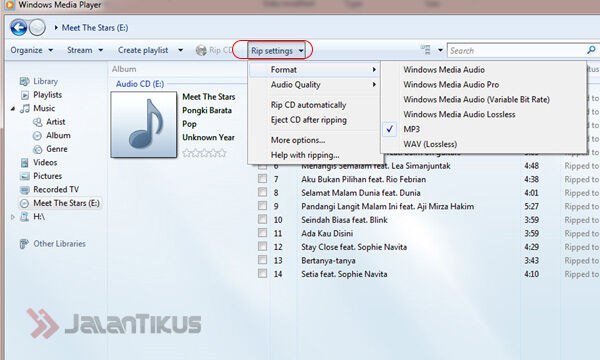Image resolution: width=600 pixels, height=360 pixels.
Task: Click the Recorded TV icon
Action: 24,190
